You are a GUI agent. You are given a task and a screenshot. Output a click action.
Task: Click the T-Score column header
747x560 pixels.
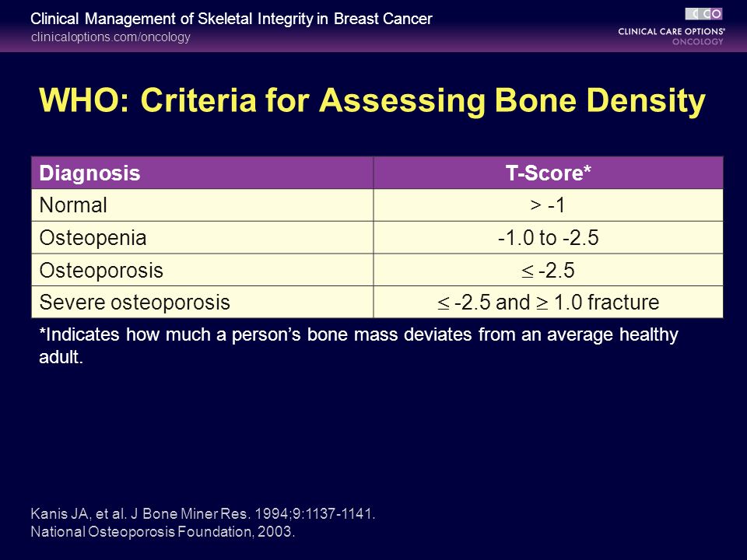click(549, 173)
